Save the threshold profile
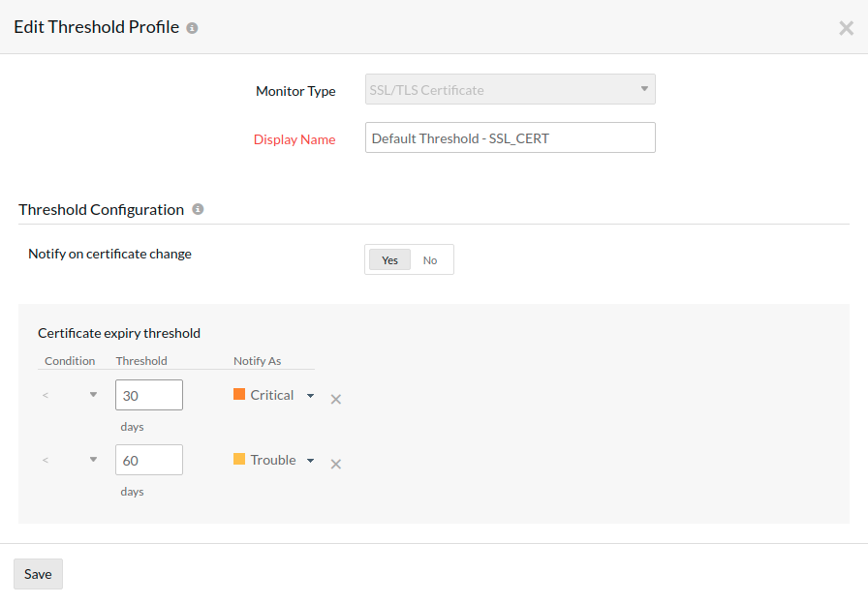 click(38, 574)
